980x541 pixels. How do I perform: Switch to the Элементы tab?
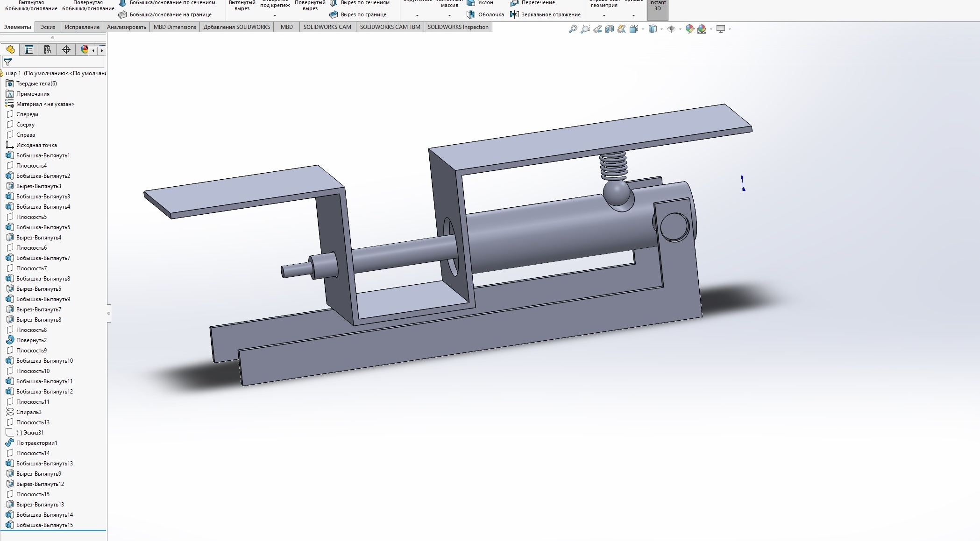coord(17,27)
